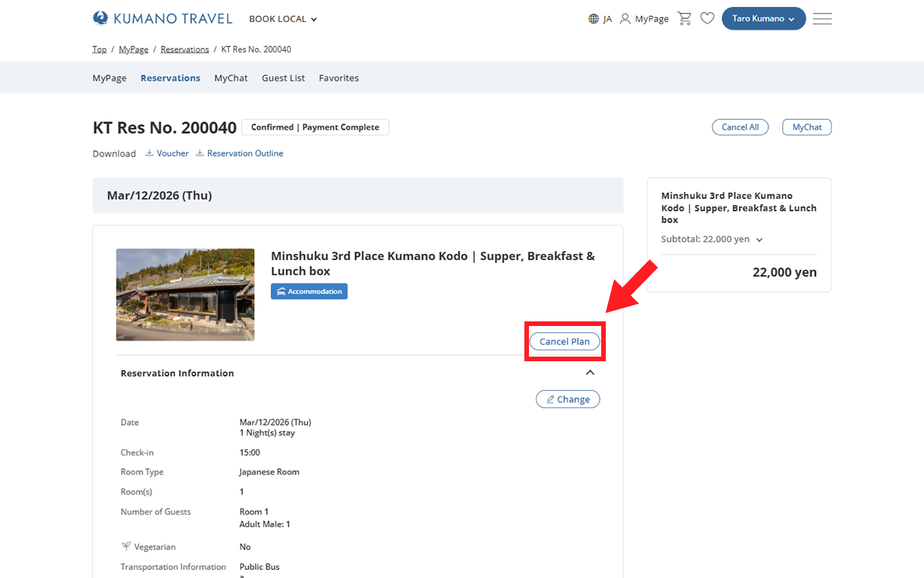
Task: Click the heart favorites icon in header
Action: 707,18
